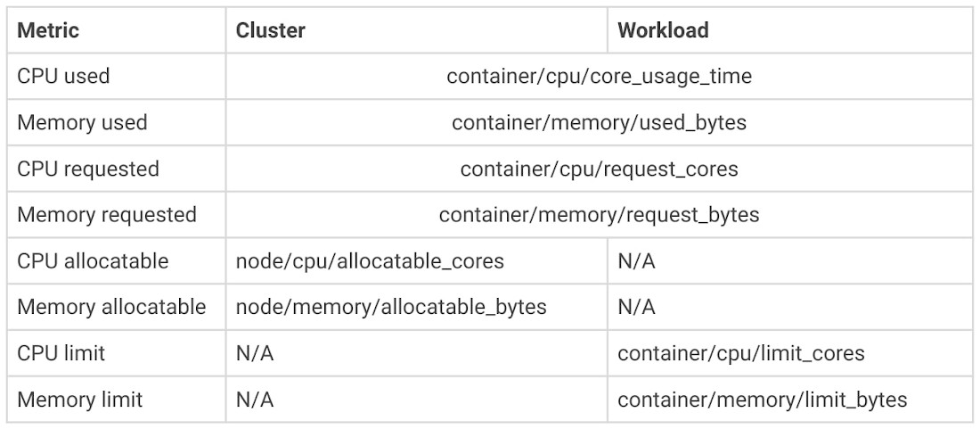
Task: Click the container/cpu/core_usage_time cell
Action: (x=599, y=77)
